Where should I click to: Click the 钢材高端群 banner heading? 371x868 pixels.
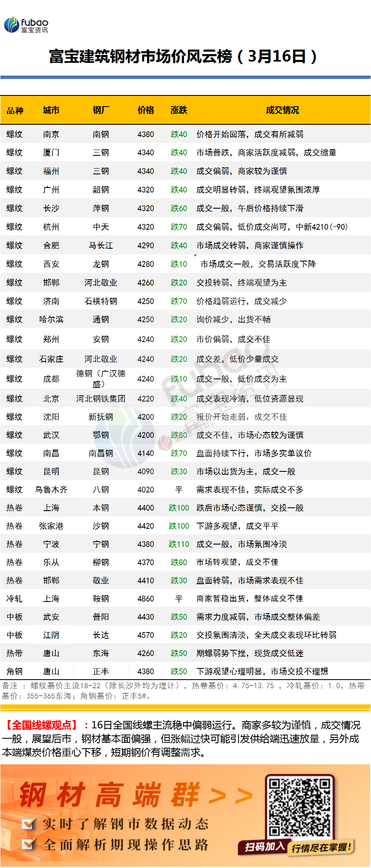(x=110, y=794)
